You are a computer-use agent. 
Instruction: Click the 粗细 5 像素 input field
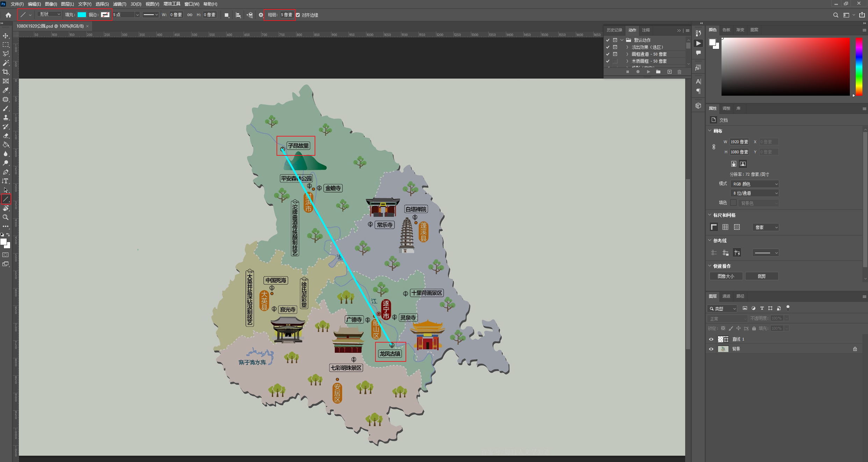pos(287,15)
